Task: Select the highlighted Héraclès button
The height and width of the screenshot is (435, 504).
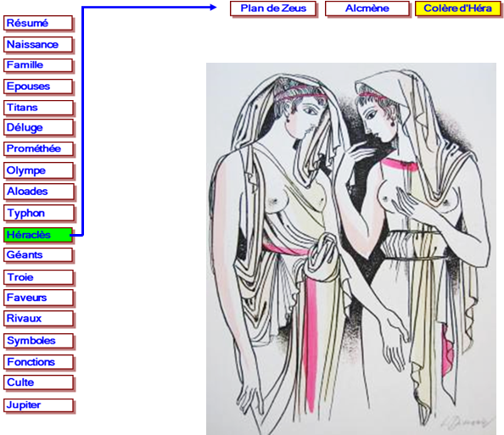Action: (x=38, y=235)
